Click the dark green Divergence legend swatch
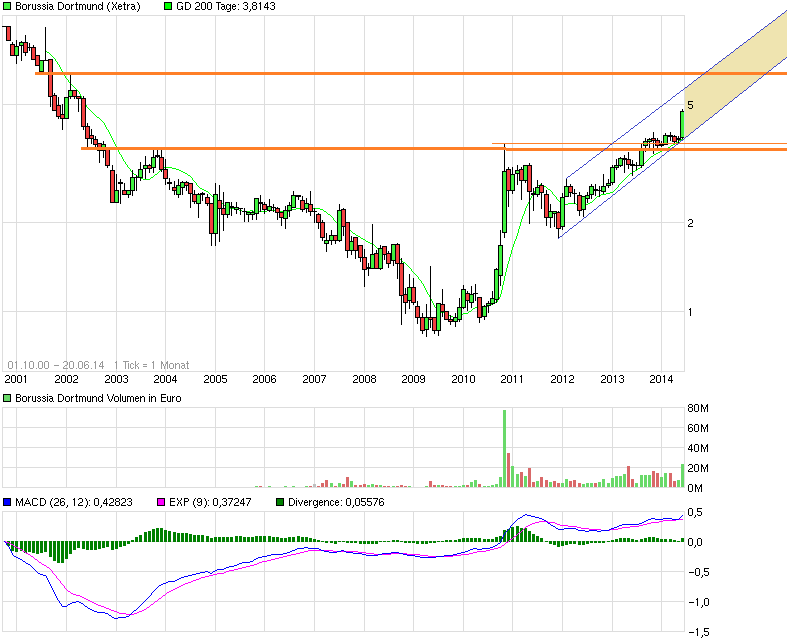This screenshot has width=787, height=640. (x=280, y=502)
